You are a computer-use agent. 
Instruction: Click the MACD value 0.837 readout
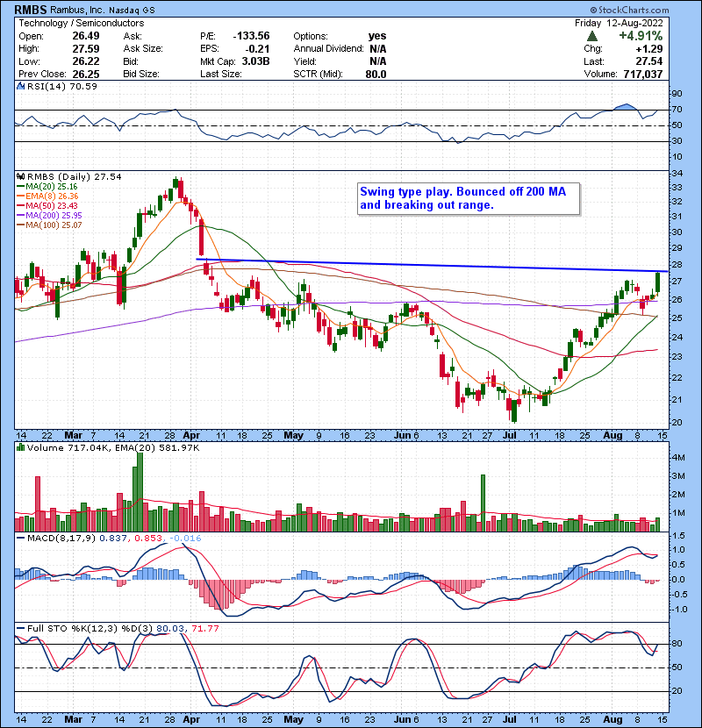click(113, 539)
